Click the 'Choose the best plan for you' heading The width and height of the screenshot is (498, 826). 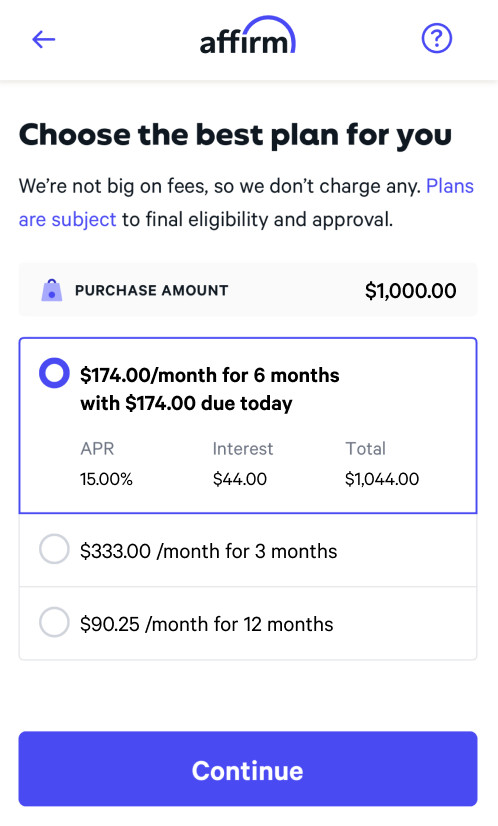point(235,135)
